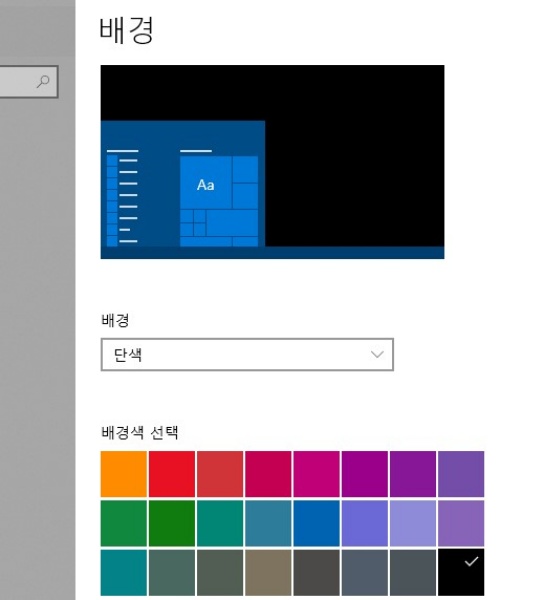Select the dark slate gray swatch beside black
544x600 pixels.
(x=413, y=572)
